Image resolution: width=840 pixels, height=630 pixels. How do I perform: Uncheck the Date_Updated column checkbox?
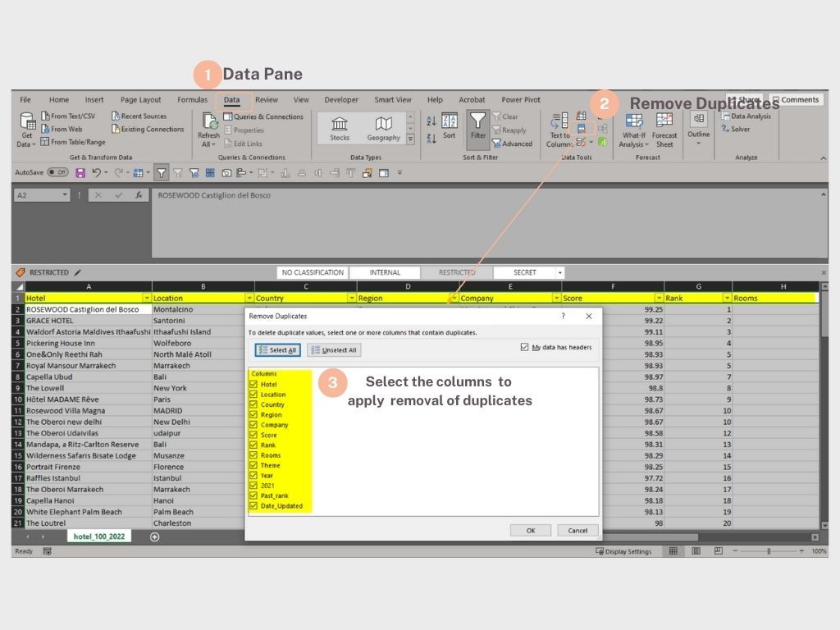(254, 505)
